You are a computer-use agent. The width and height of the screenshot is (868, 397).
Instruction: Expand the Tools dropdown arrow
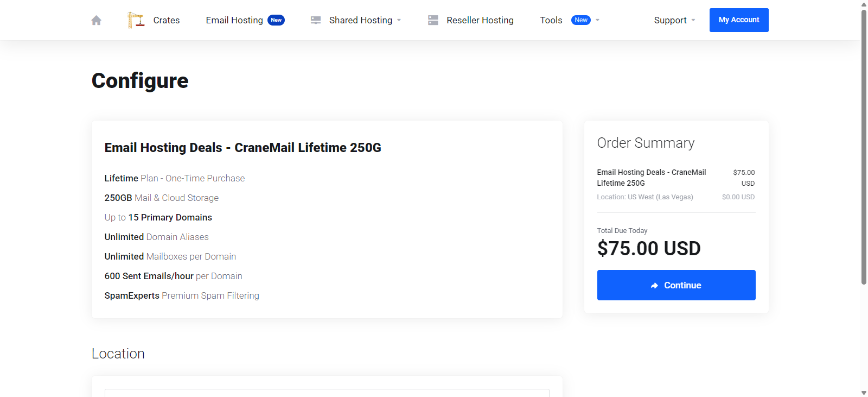[598, 20]
